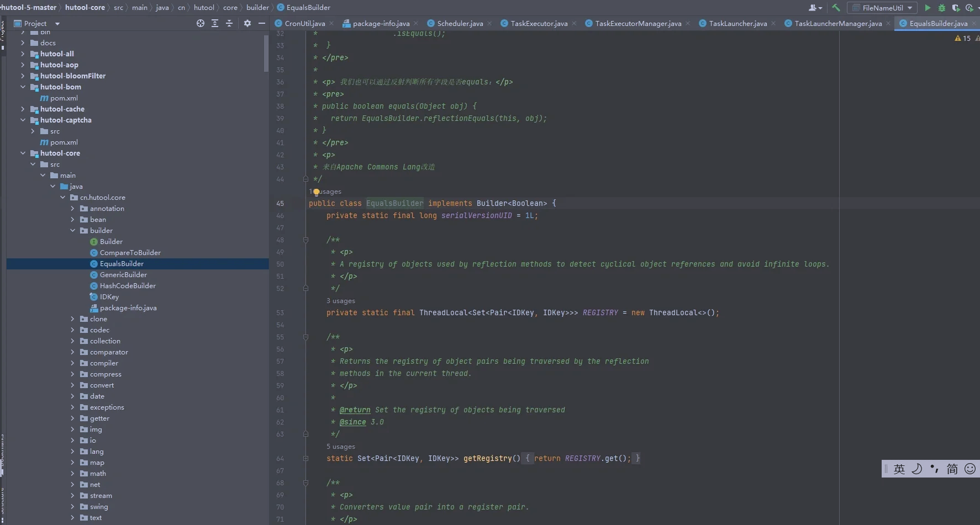
Task: Select package-info.java in builder package
Action: point(128,308)
